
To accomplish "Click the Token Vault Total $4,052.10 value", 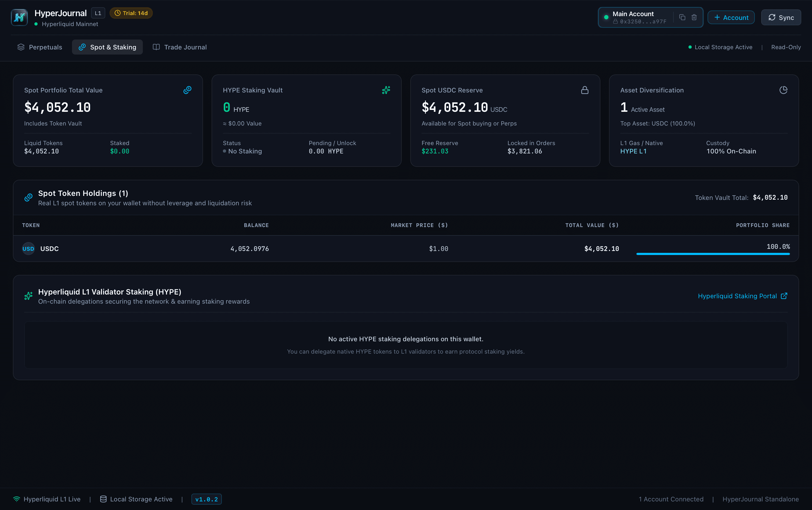I will pyautogui.click(x=770, y=198).
